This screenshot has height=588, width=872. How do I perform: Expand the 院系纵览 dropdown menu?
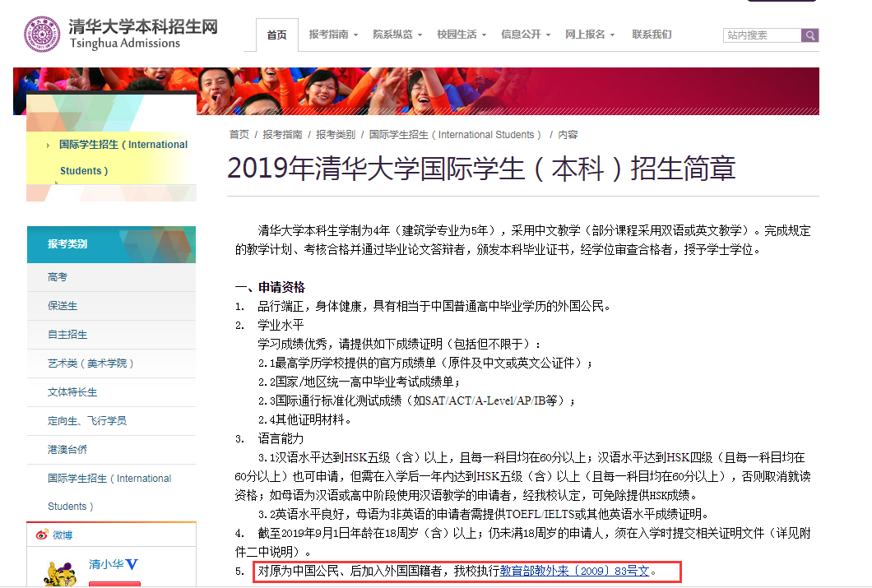[397, 35]
